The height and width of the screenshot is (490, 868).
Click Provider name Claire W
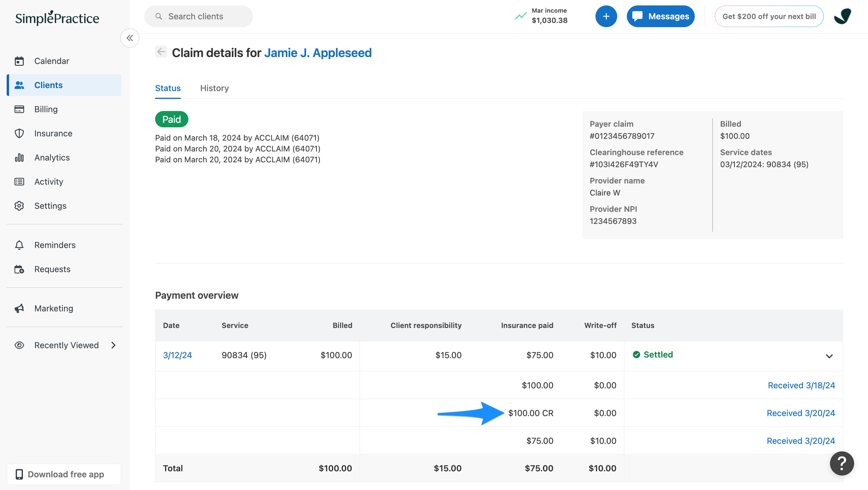(605, 193)
